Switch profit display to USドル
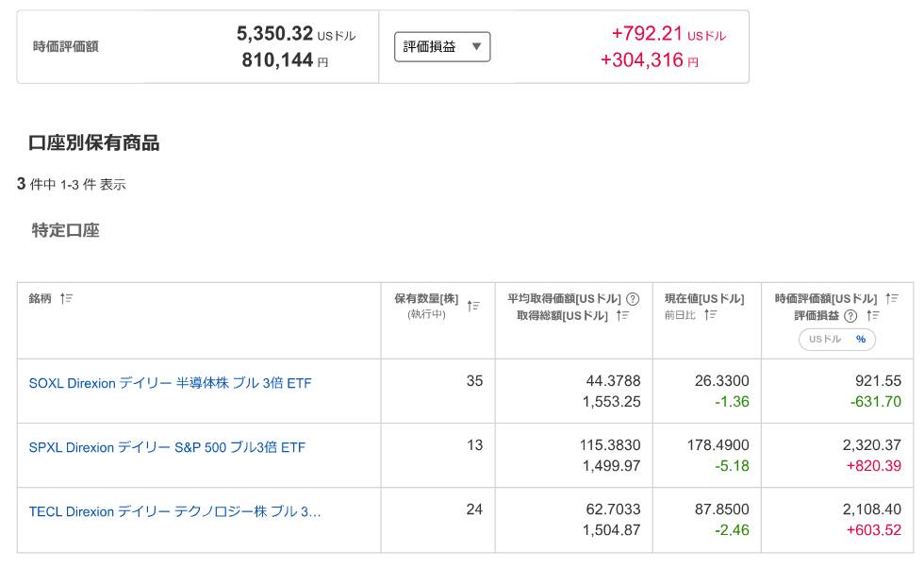This screenshot has height=567, width=924. tap(824, 339)
